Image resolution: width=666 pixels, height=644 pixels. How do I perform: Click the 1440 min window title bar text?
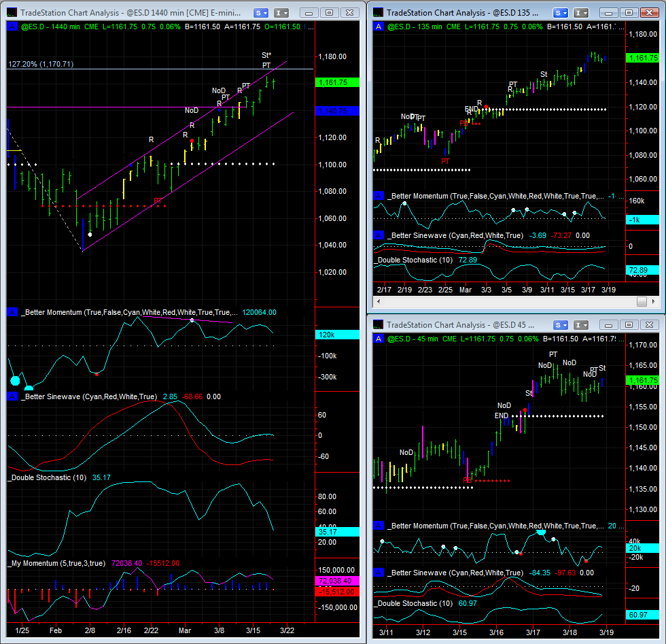point(130,13)
